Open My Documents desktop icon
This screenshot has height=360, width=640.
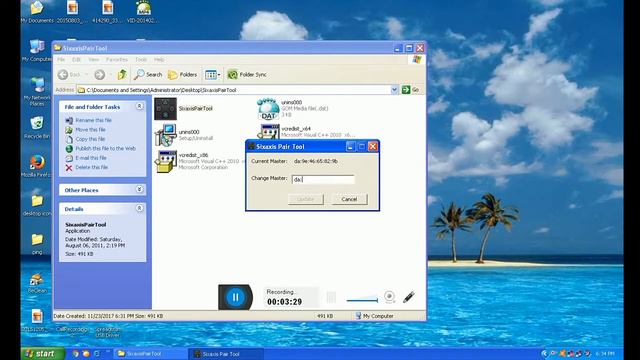(x=37, y=11)
